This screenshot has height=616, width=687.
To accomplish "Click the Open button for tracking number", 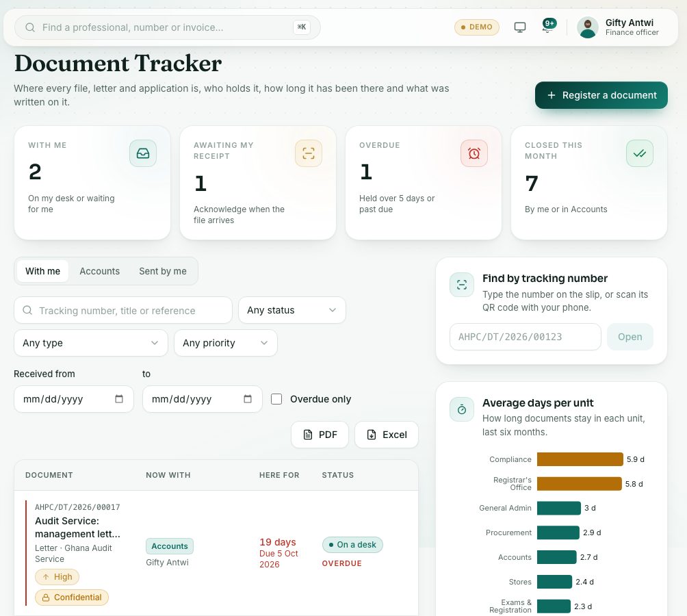I will click(630, 337).
